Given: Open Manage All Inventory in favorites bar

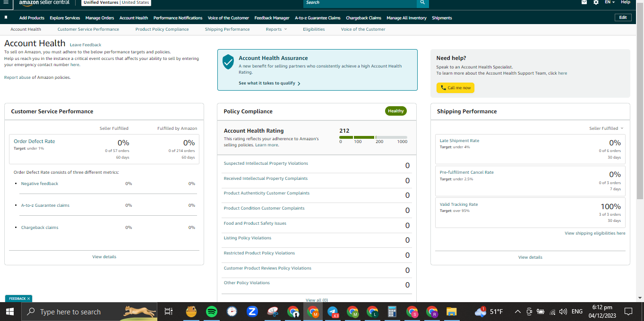Looking at the screenshot, I should pos(406,18).
